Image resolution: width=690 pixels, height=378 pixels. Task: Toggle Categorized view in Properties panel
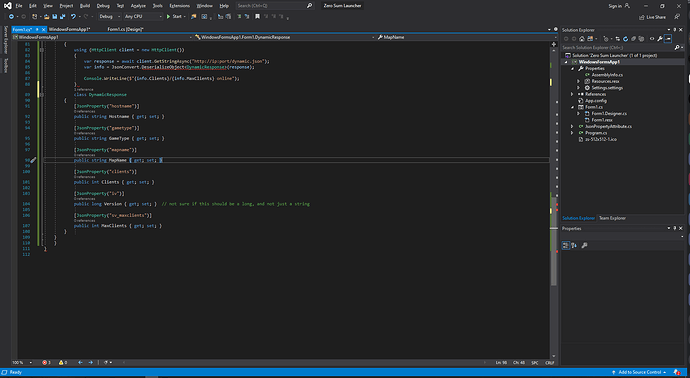coord(566,246)
